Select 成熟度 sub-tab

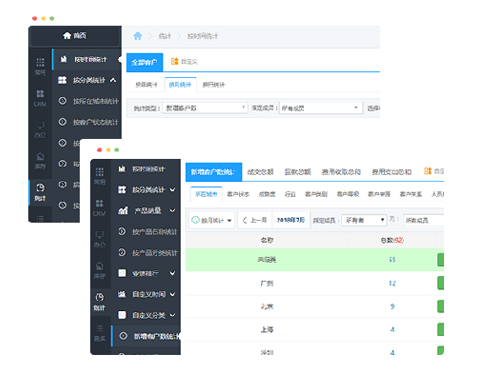267,194
